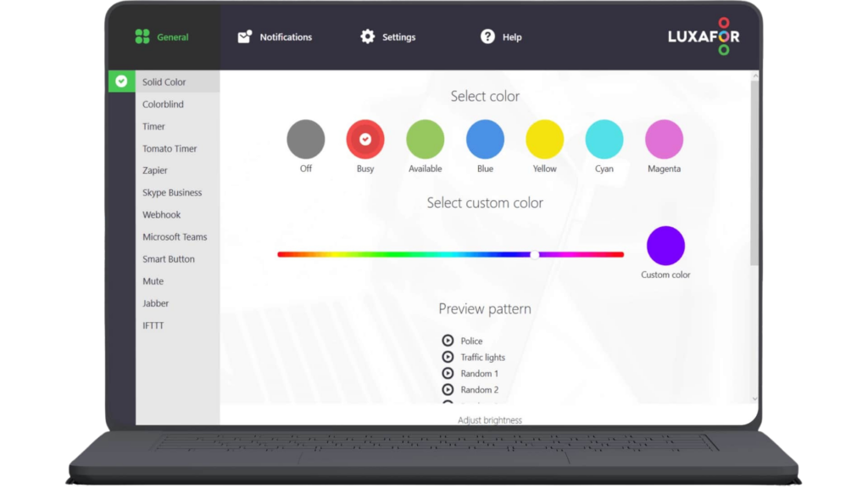Switch to the Colorblind sidebar tab
The height and width of the screenshot is (488, 868).
click(x=163, y=104)
